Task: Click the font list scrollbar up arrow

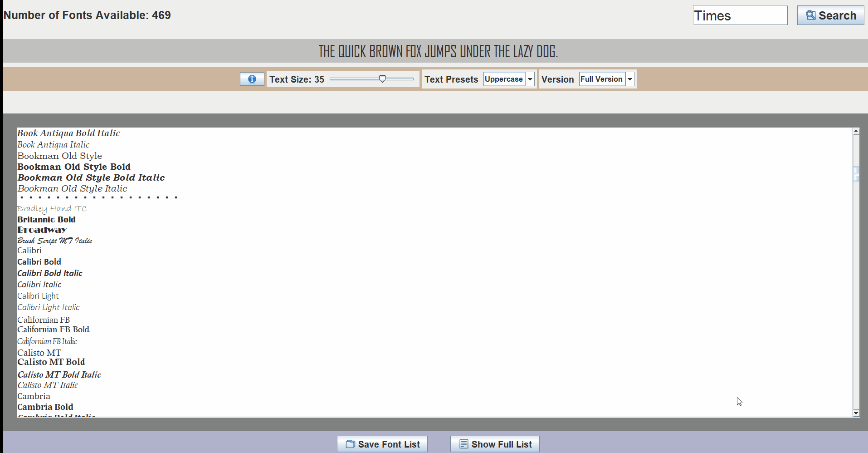Action: (x=856, y=131)
